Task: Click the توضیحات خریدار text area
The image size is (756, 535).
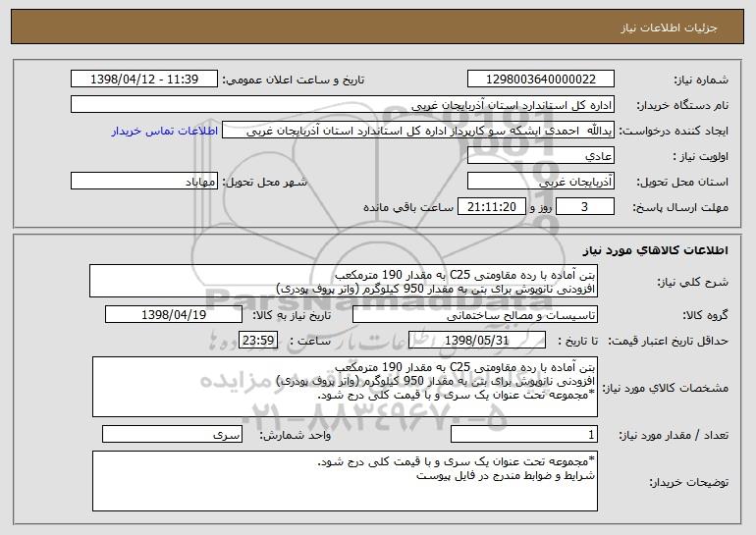Action: tap(345, 481)
